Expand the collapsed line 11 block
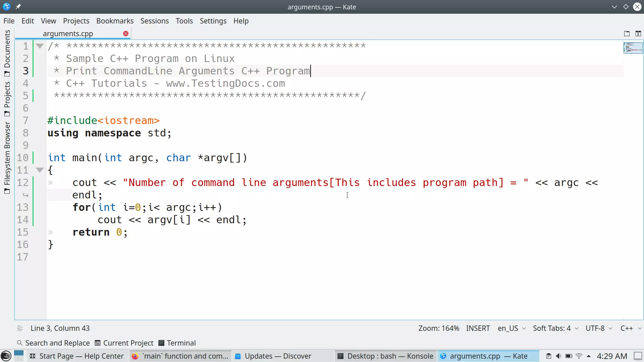The width and height of the screenshot is (644, 362). 40,170
